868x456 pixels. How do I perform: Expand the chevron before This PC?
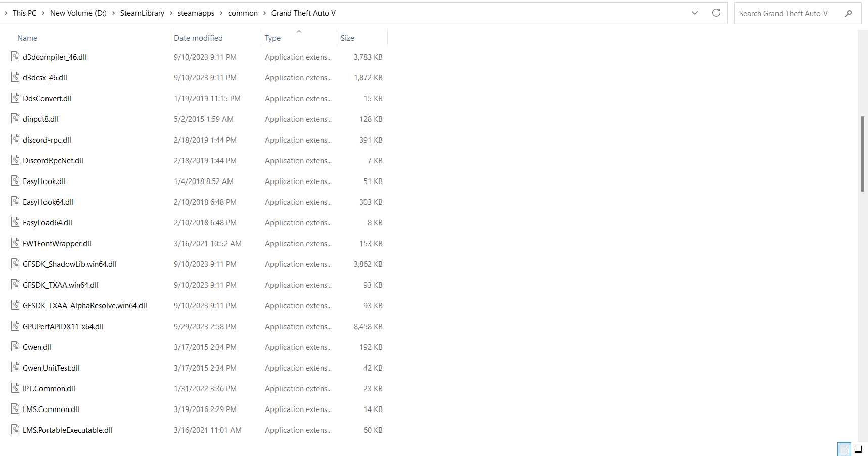6,13
